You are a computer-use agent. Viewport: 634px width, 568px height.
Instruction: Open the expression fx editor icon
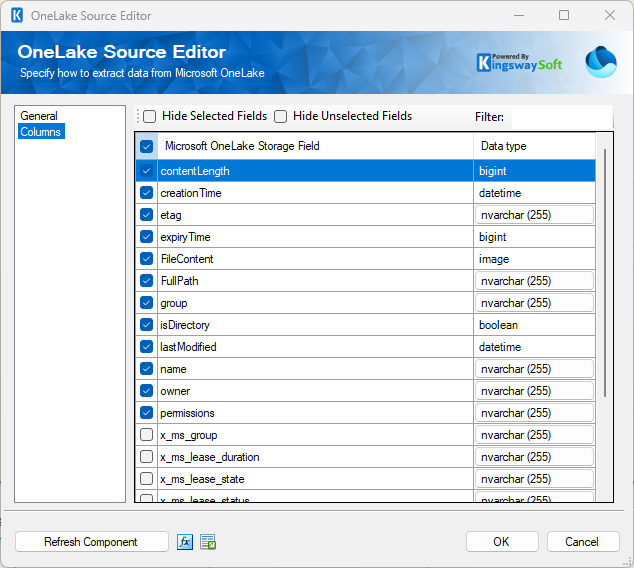click(185, 542)
